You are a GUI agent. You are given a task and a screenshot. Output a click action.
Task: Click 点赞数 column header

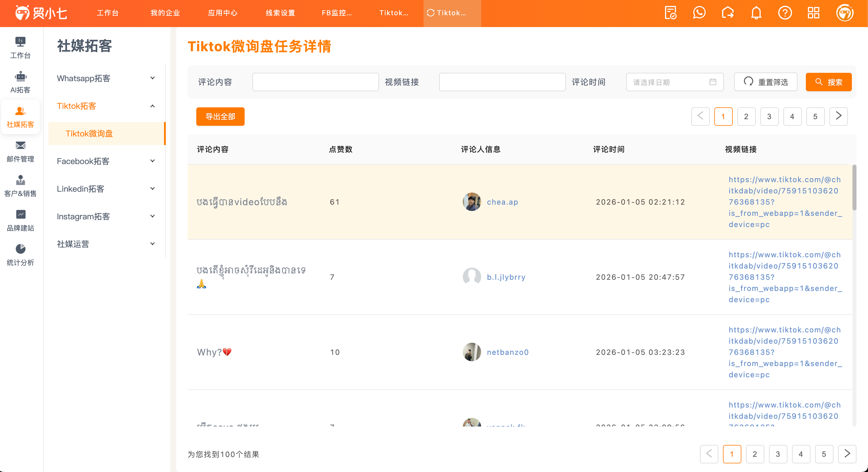(341, 149)
